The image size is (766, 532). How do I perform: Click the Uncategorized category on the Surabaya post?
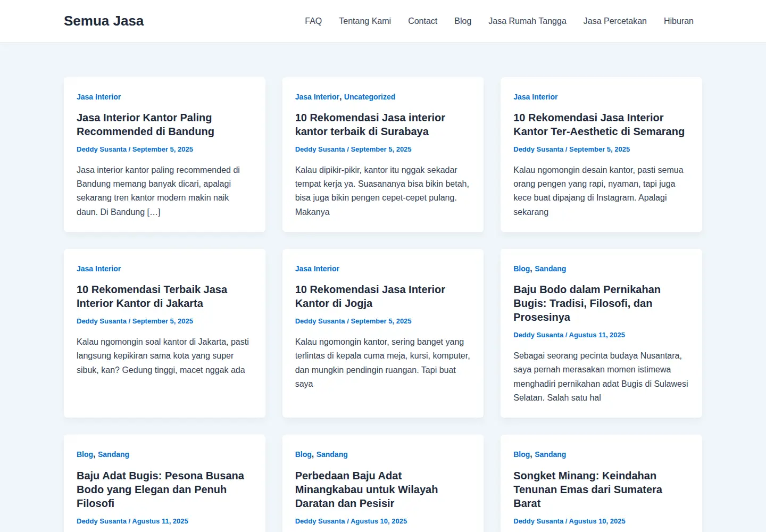[x=370, y=97]
